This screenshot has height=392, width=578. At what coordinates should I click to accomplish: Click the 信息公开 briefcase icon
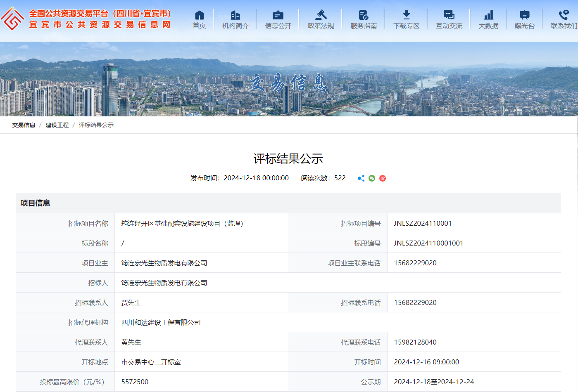coord(278,15)
